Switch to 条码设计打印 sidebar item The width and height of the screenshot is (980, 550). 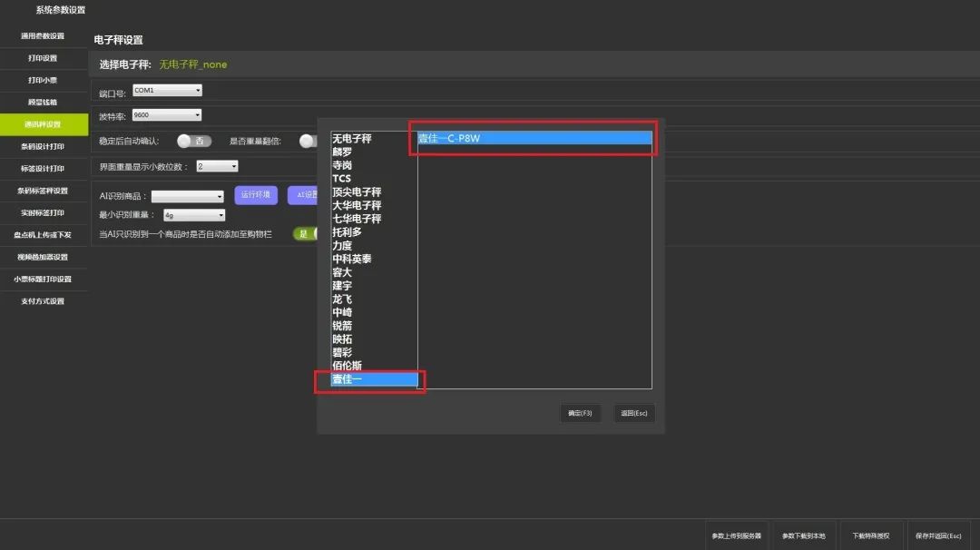[44, 146]
